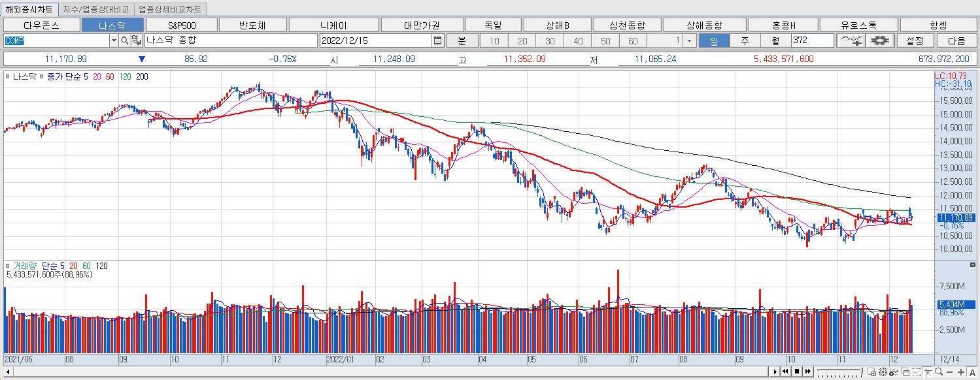
Task: Click the overlapping windows copy icon
Action: point(905,372)
